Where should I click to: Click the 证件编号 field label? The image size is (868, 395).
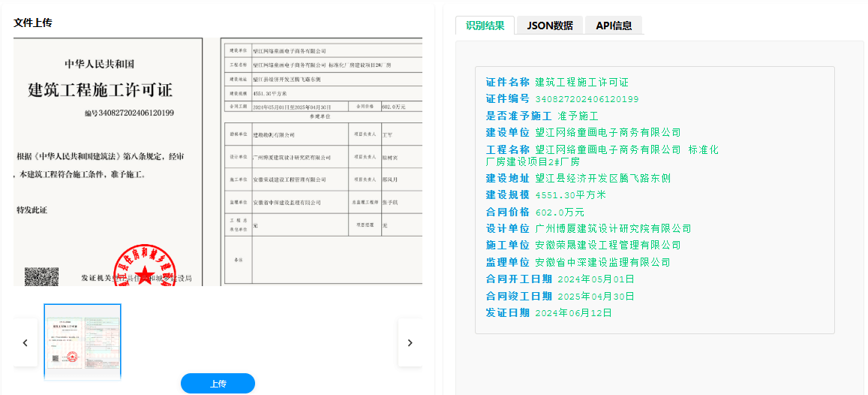(508, 99)
